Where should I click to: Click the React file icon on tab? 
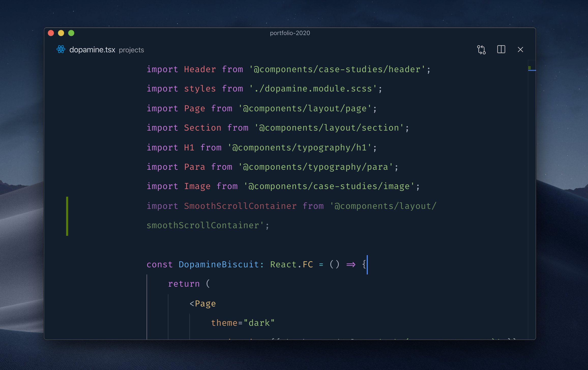(x=61, y=49)
